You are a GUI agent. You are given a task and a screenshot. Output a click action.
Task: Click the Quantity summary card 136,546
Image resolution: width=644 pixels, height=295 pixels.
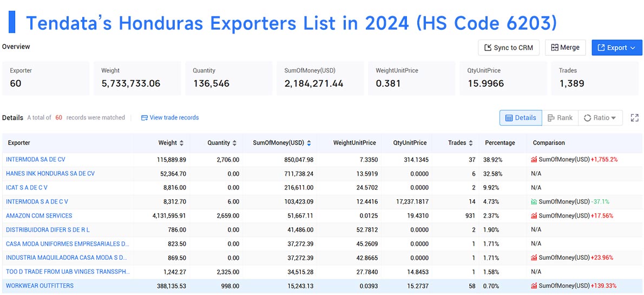click(x=229, y=78)
